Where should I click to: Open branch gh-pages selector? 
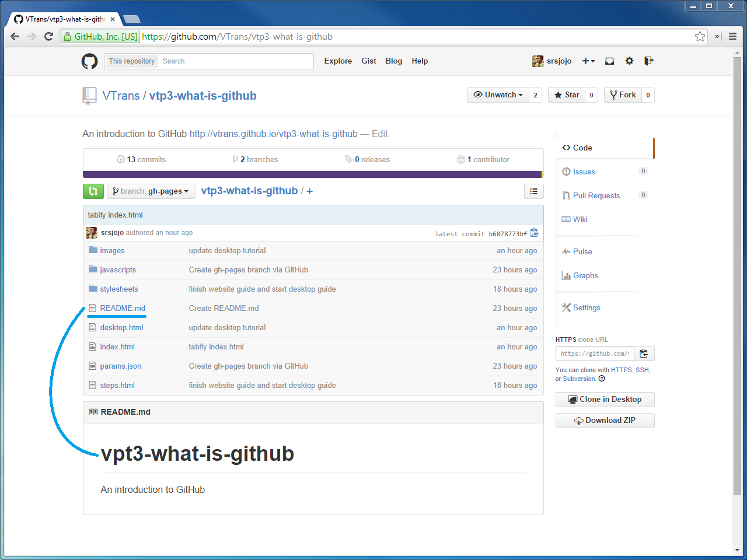click(x=151, y=191)
